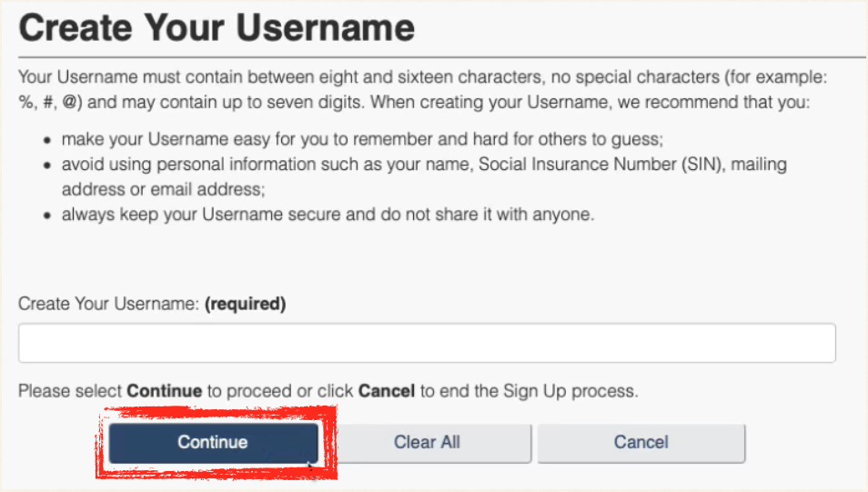Click bold "Continue" word in the instruction sentence
The image size is (868, 492).
coord(164,392)
